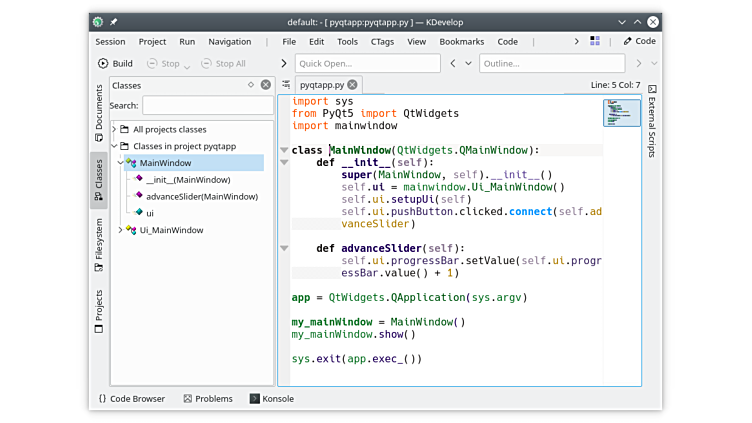Image resolution: width=752 pixels, height=423 pixels.
Task: Open the Bookmarks menu
Action: pyautogui.click(x=461, y=41)
